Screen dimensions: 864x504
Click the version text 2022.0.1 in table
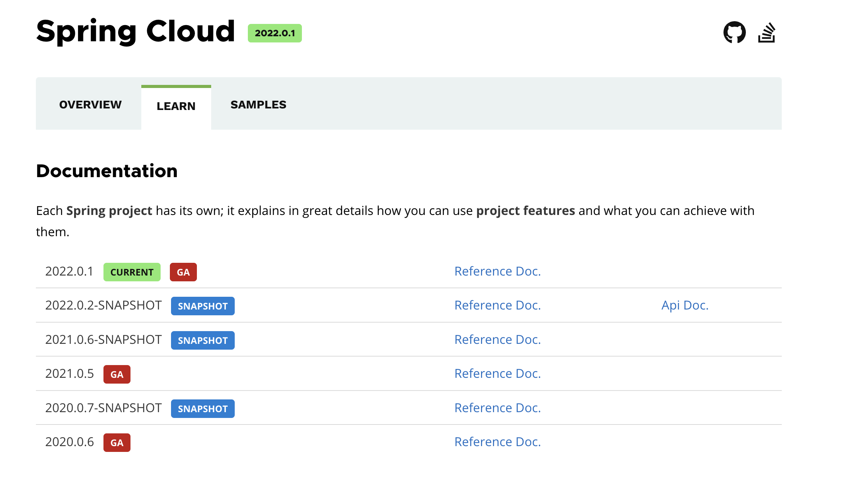tap(69, 271)
